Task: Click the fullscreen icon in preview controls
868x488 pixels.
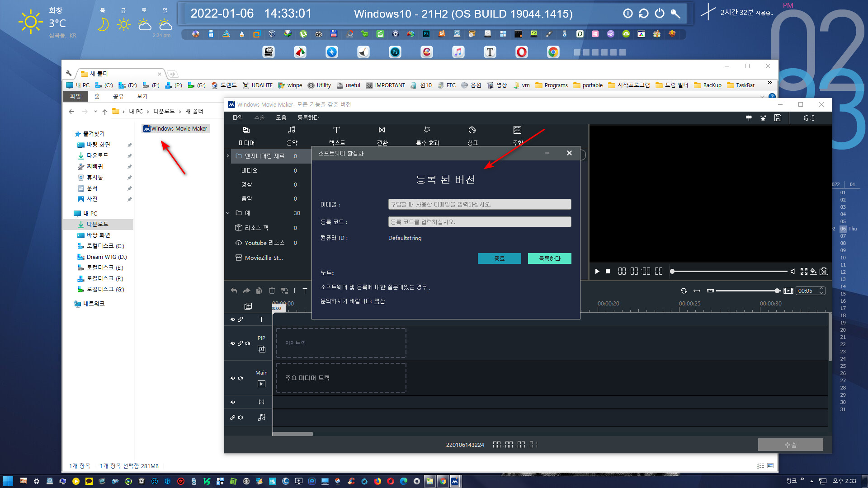Action: tap(804, 271)
